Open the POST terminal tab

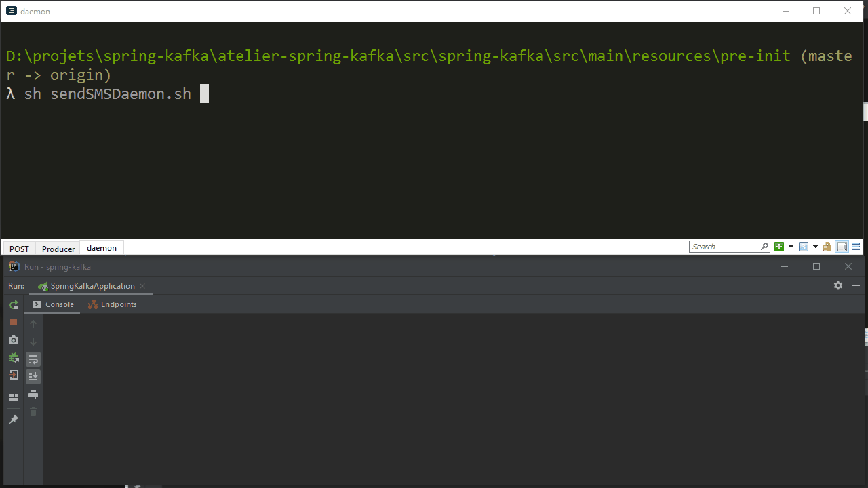pos(20,249)
